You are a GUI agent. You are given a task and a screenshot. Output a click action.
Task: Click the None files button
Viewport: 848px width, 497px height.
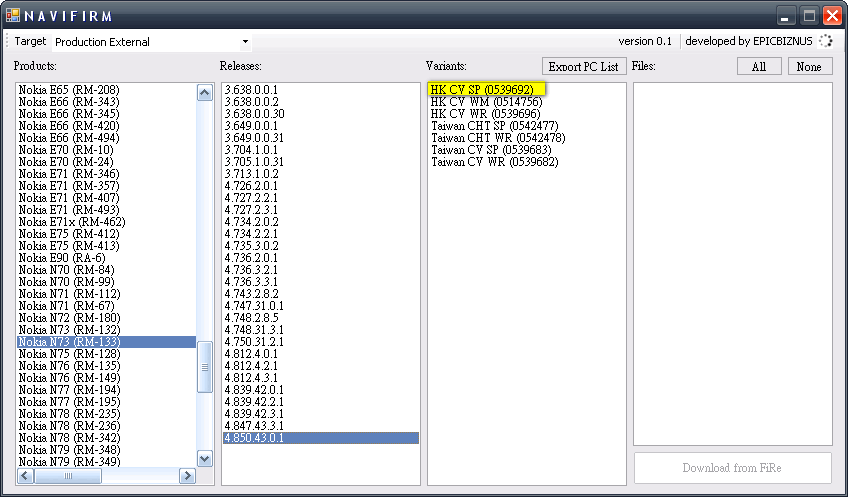[810, 67]
